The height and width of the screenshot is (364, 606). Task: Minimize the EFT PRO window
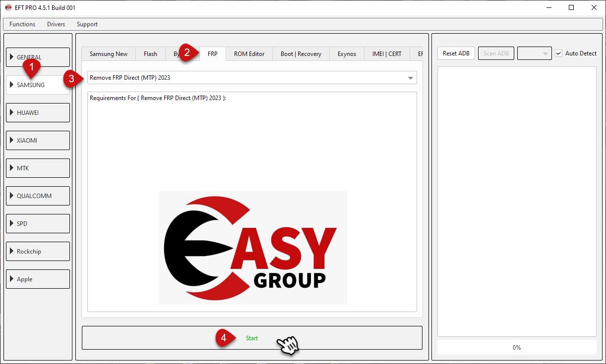pos(549,7)
